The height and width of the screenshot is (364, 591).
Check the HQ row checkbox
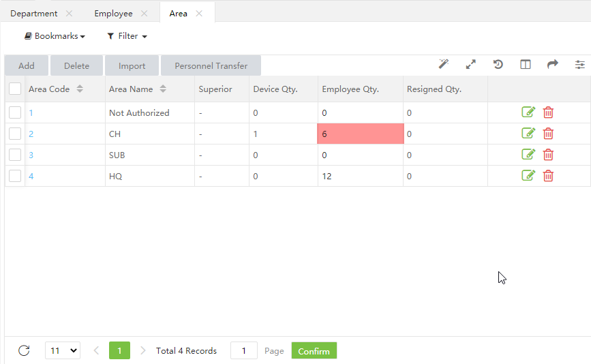pyautogui.click(x=15, y=176)
